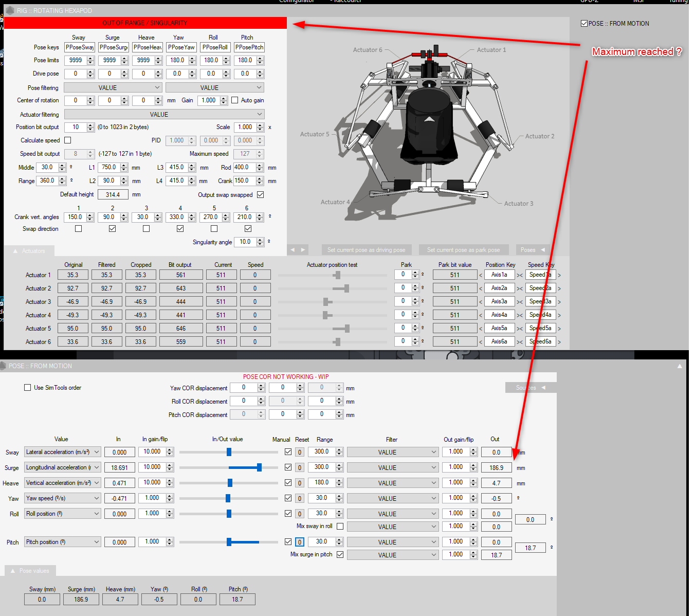Click the '>' button right of Speed6a

tap(559, 342)
